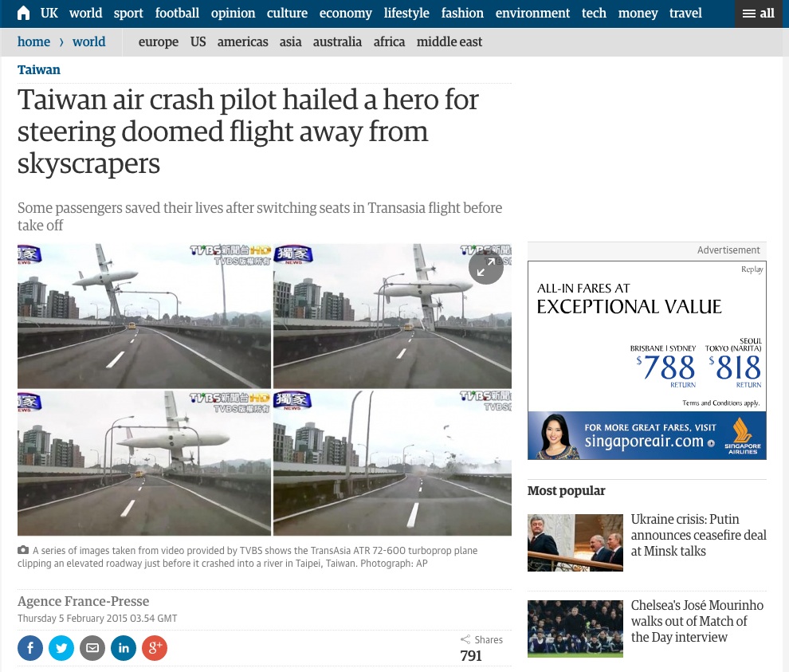Open the middle east subsection
This screenshot has height=672, width=789.
coord(449,41)
